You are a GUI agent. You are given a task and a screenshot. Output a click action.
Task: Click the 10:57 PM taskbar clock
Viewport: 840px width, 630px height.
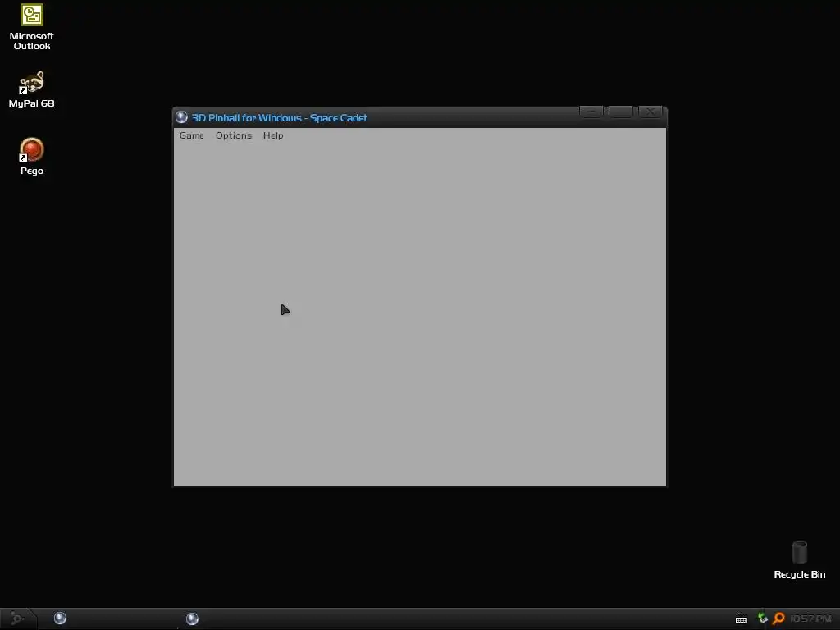click(x=810, y=619)
